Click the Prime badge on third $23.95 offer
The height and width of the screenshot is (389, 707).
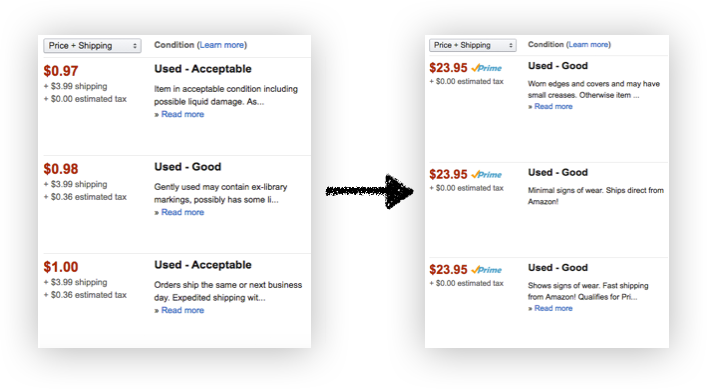click(x=487, y=270)
